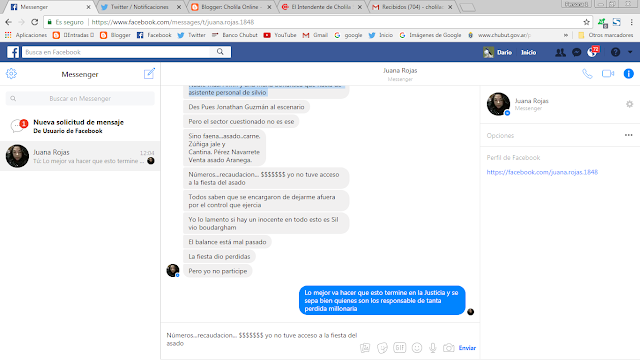
Task: Open Facebook notifications globe icon
Action: [592, 52]
